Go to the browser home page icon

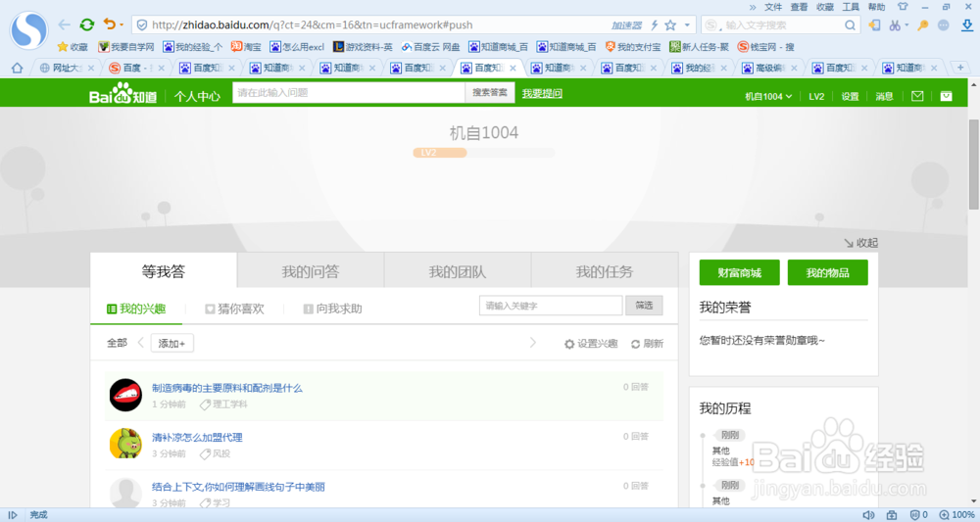pos(17,68)
